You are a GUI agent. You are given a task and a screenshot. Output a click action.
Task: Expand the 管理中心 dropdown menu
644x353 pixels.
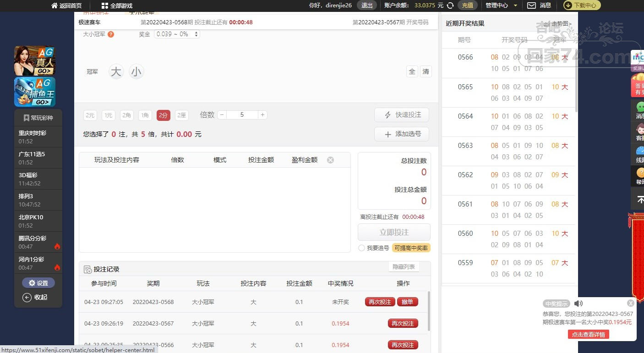[x=501, y=5]
